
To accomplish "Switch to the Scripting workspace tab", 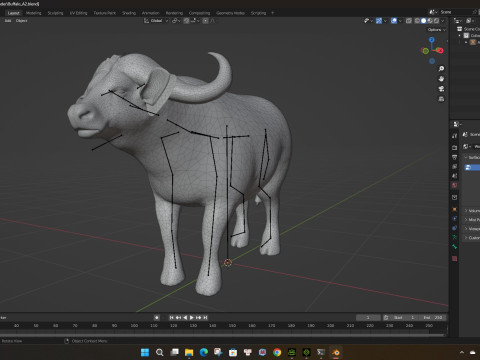I will 258,13.
